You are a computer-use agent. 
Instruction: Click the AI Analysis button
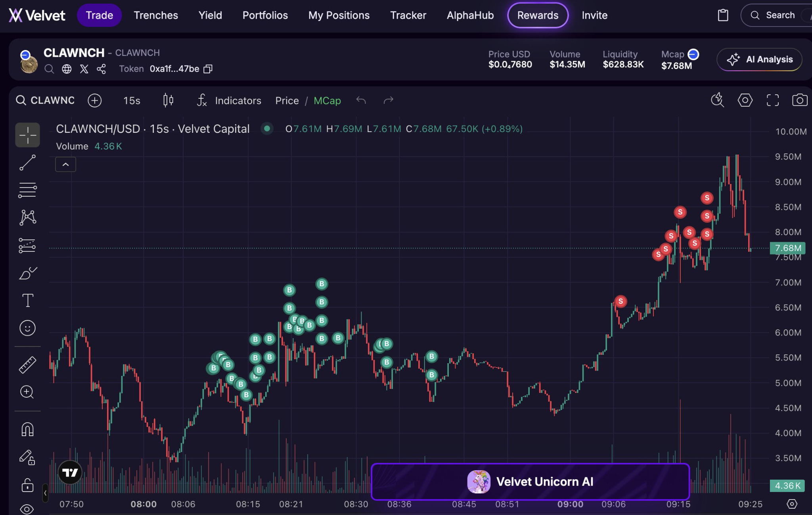tap(759, 59)
